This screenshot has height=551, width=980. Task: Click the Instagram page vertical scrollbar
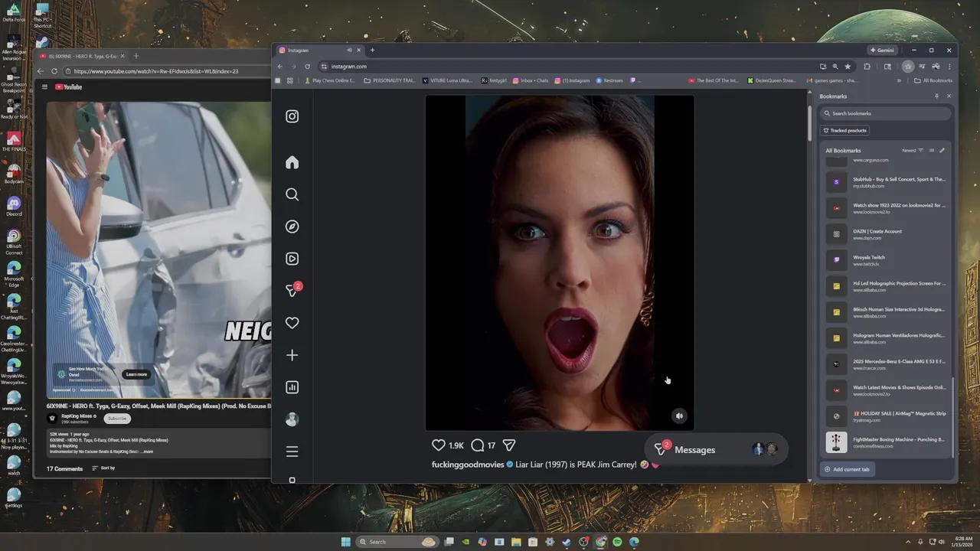tap(809, 122)
